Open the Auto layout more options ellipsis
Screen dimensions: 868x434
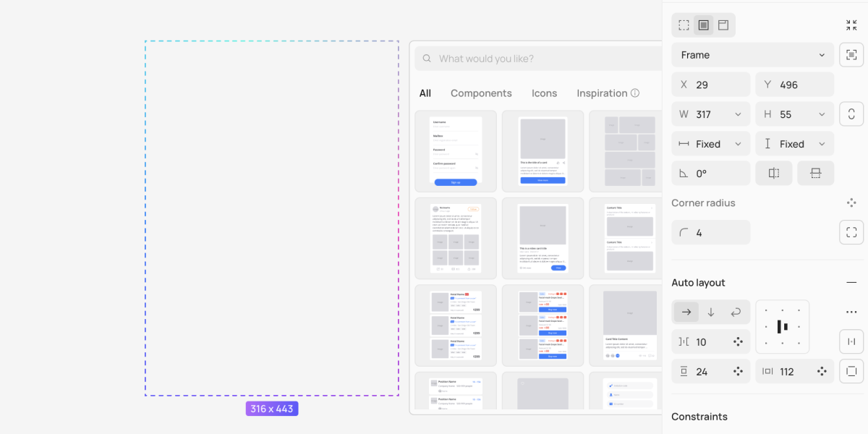tap(851, 312)
